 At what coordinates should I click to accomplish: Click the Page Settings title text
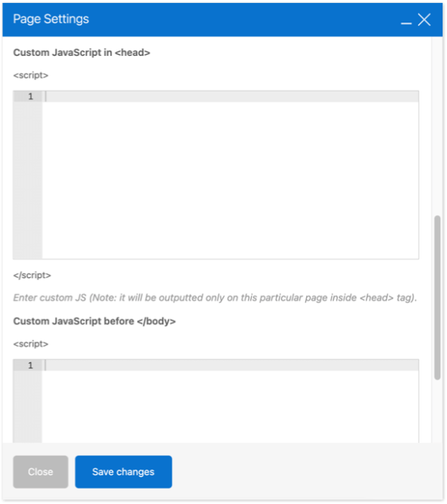coord(51,19)
